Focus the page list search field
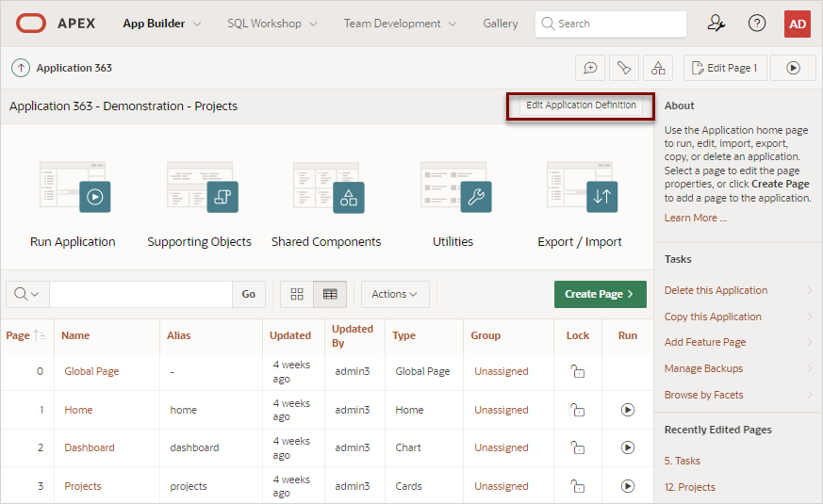The height and width of the screenshot is (504, 823). pyautogui.click(x=140, y=294)
